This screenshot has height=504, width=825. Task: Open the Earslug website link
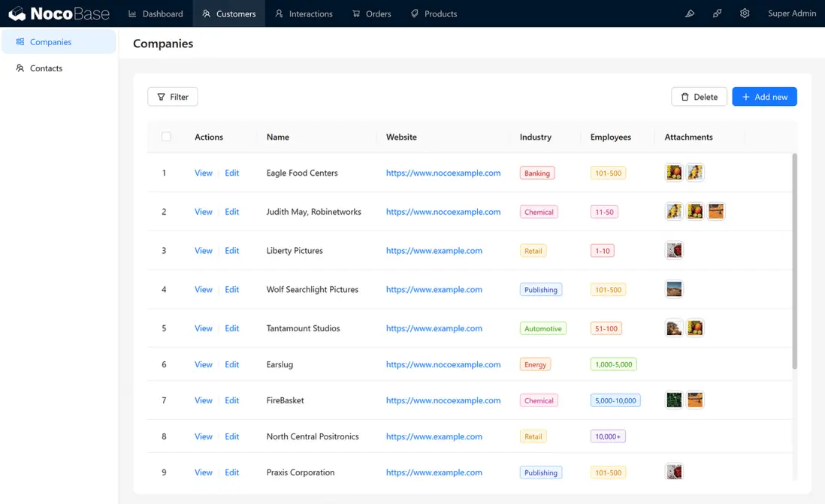tap(443, 364)
